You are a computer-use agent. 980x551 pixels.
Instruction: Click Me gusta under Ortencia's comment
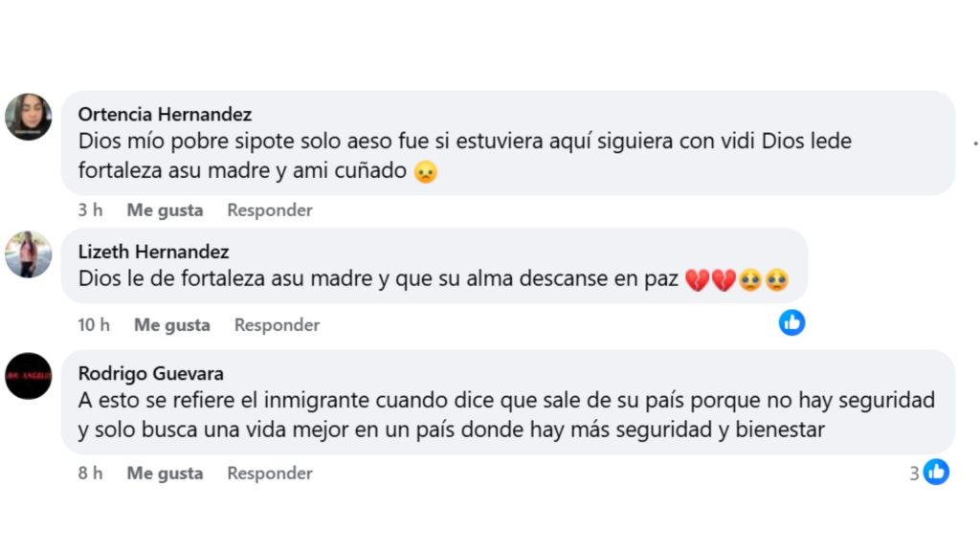(x=165, y=209)
